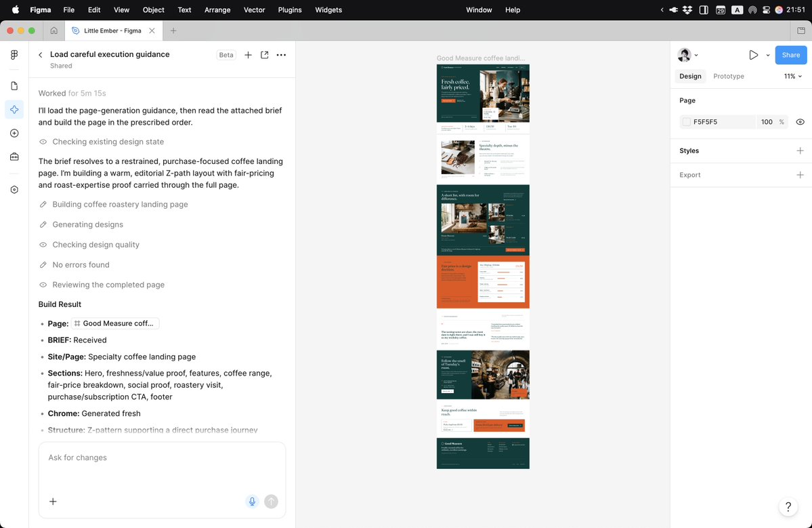This screenshot has height=528, width=812.
Task: Open the toolbox icon in left sidebar
Action: pyautogui.click(x=14, y=157)
